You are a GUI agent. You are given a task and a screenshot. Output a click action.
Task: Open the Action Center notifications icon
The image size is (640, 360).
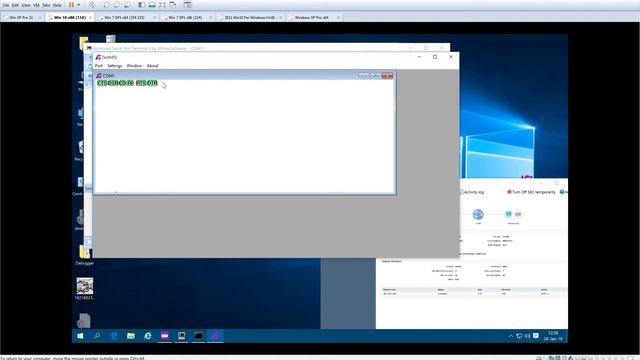coord(536,336)
